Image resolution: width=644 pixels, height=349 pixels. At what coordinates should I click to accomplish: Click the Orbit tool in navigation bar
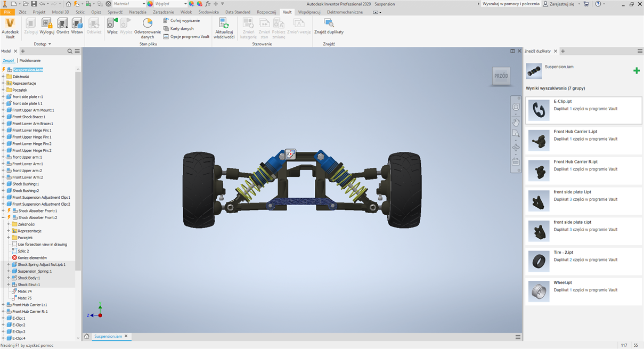pyautogui.click(x=516, y=148)
